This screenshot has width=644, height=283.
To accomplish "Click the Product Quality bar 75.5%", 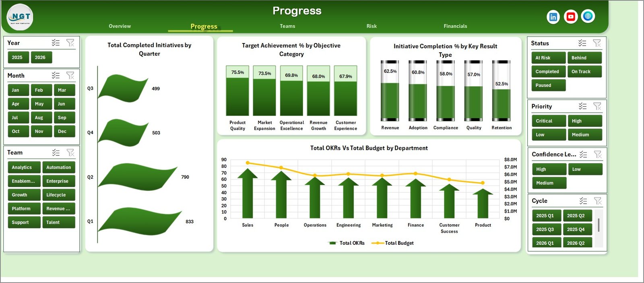I will tap(237, 91).
